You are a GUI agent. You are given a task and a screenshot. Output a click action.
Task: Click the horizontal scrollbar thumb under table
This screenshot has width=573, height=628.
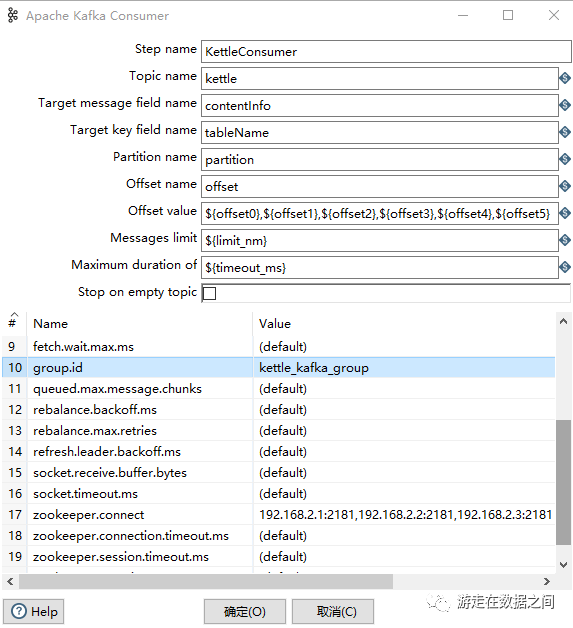coord(206,582)
